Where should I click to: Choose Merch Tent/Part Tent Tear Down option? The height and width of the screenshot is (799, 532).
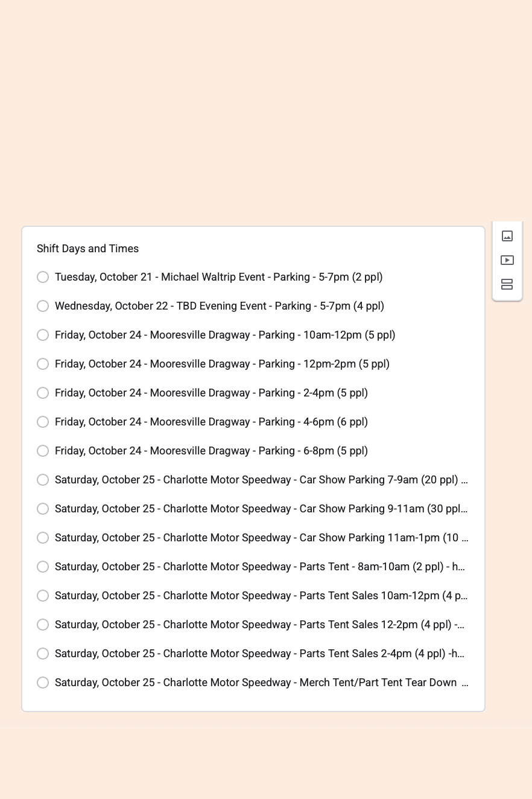[x=43, y=683]
